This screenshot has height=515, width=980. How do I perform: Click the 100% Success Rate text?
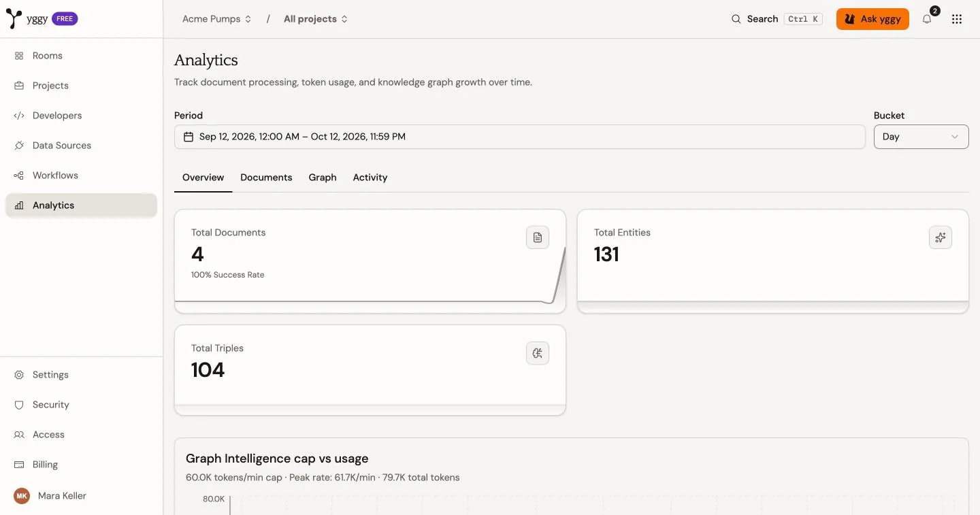point(227,275)
